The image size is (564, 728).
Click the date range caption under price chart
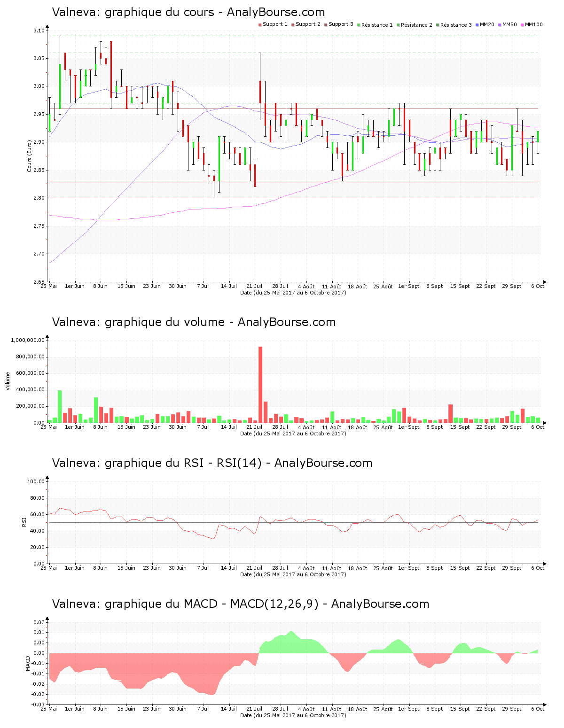[293, 292]
